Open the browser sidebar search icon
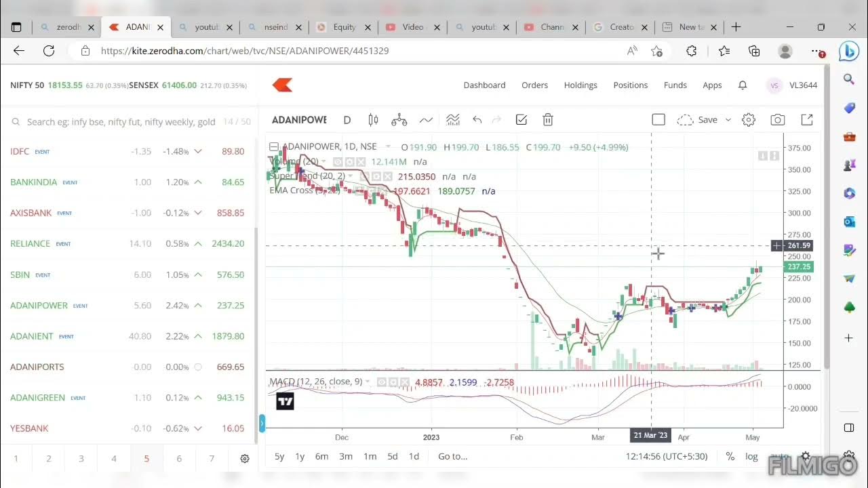Viewport: 868px width, 488px height. (849, 79)
